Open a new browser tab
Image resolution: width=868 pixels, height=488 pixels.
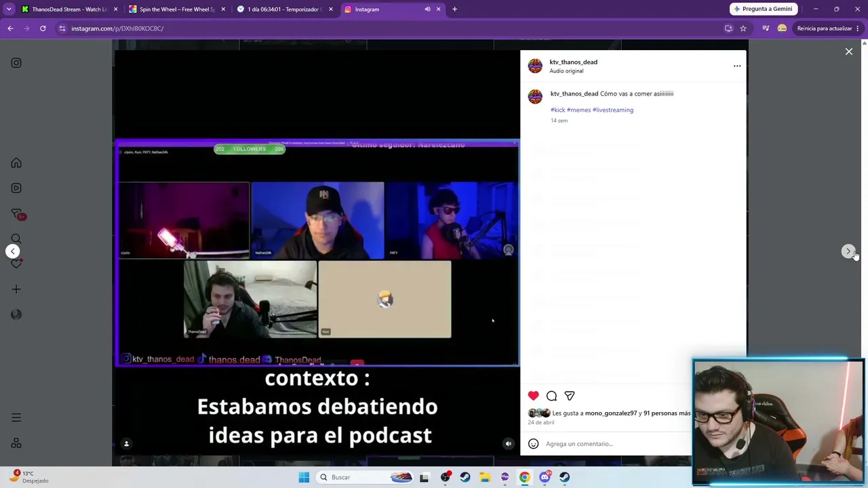point(454,9)
